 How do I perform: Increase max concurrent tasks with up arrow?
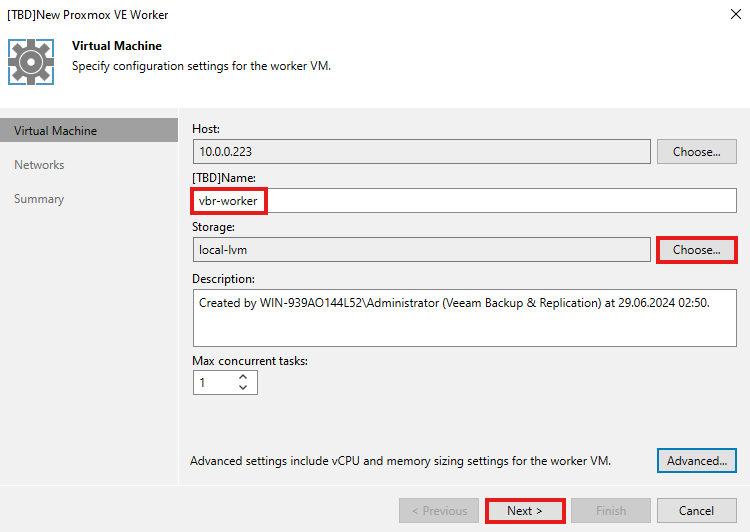tap(243, 377)
